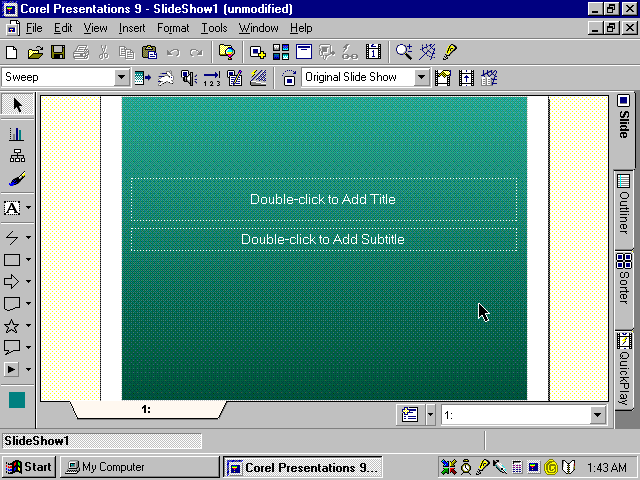The width and height of the screenshot is (640, 480).
Task: Open the Window menu
Action: click(258, 28)
